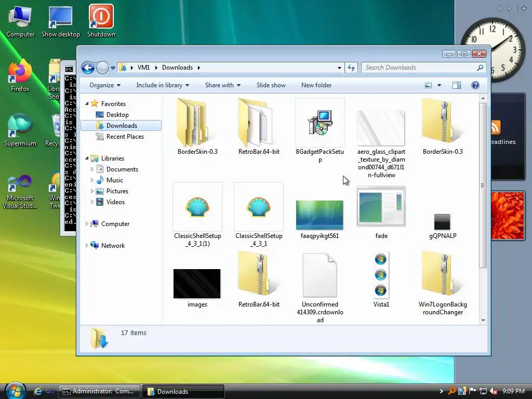Click the volume muted tray icon
This screenshot has width=532, height=399.
494,391
